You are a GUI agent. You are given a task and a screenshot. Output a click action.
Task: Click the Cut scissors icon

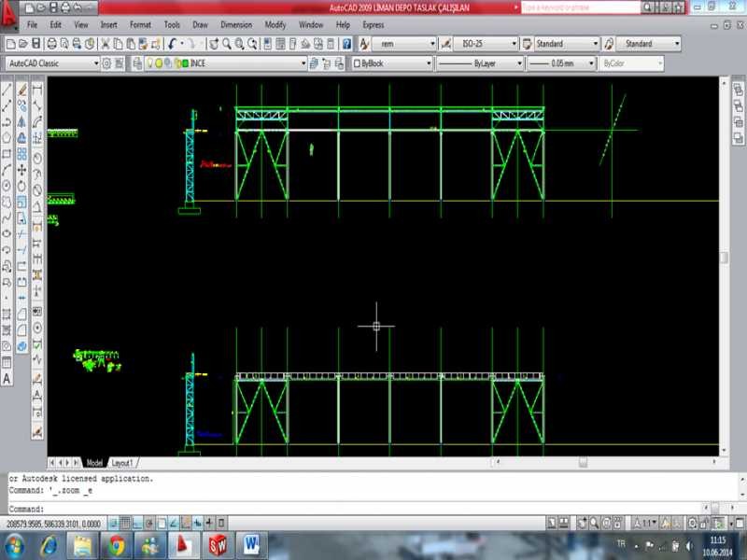tap(106, 44)
